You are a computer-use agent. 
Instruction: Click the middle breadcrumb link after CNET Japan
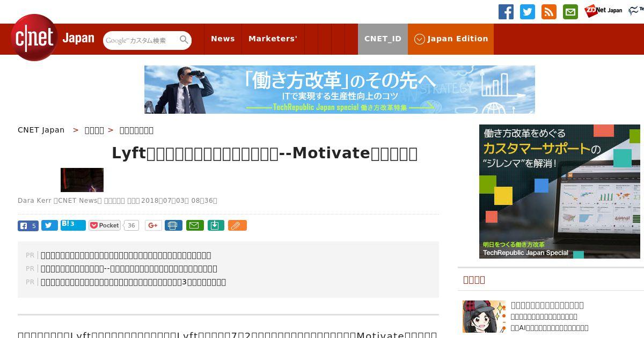[94, 130]
